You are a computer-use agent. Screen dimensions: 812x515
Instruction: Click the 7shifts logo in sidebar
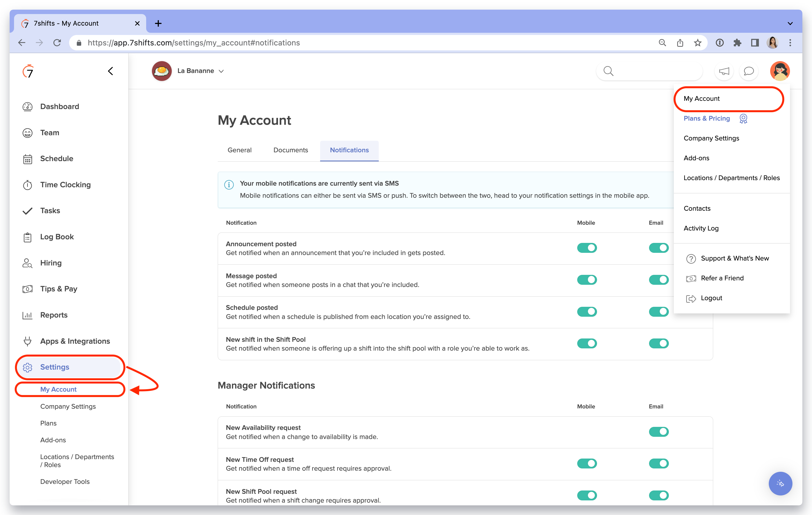[28, 71]
